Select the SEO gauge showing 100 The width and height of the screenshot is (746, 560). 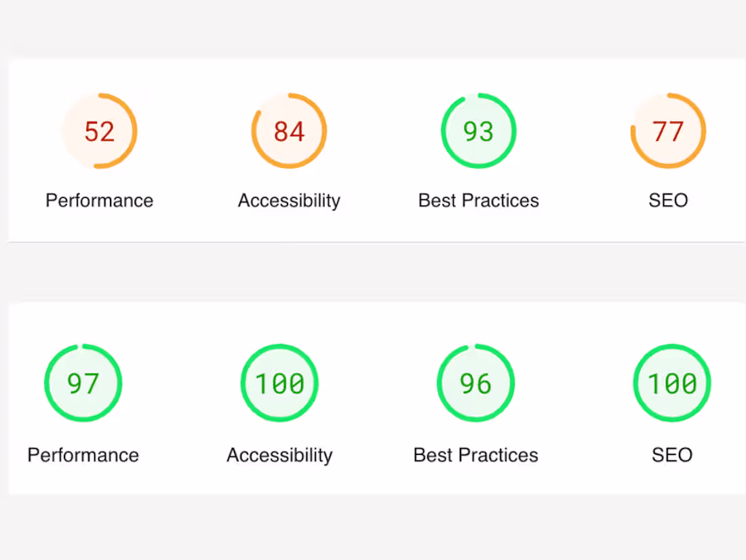(672, 384)
